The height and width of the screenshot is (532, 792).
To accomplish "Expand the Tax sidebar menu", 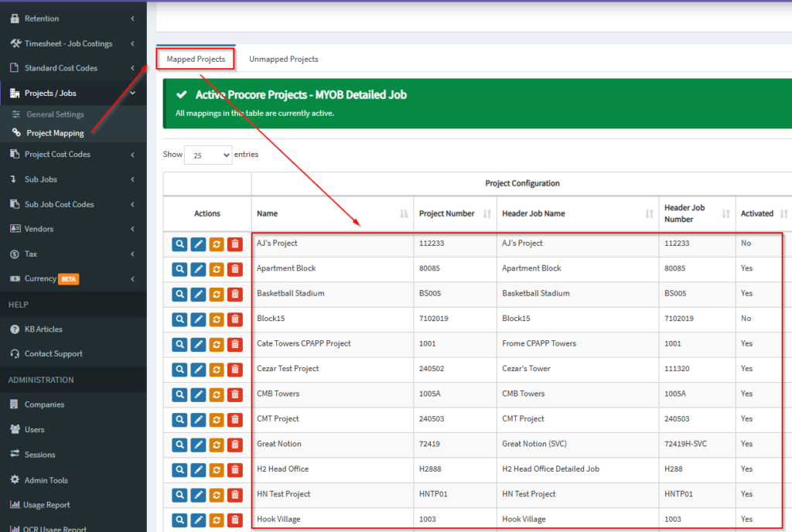I will (73, 254).
